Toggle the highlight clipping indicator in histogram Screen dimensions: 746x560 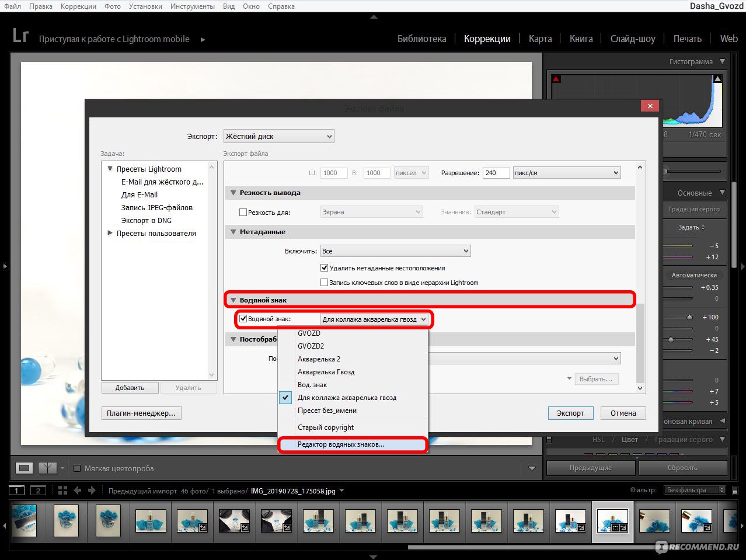717,79
